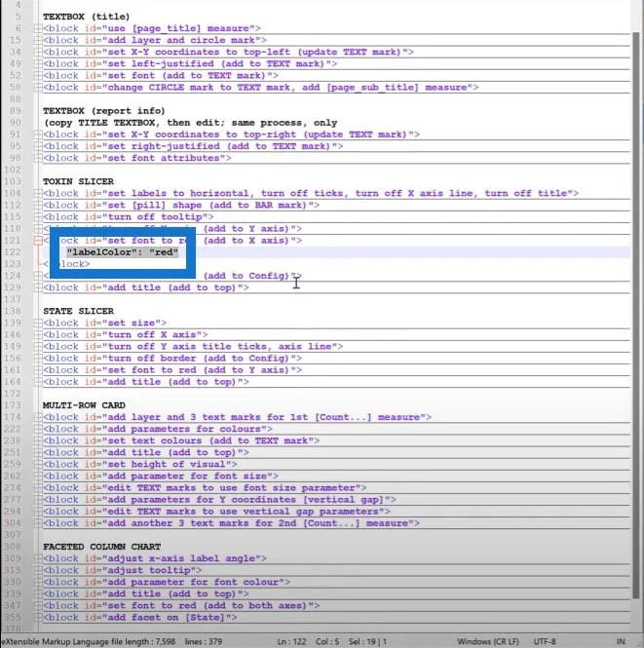Expand the 'adjust x-axis label angle' block
The image size is (644, 648).
[38, 558]
